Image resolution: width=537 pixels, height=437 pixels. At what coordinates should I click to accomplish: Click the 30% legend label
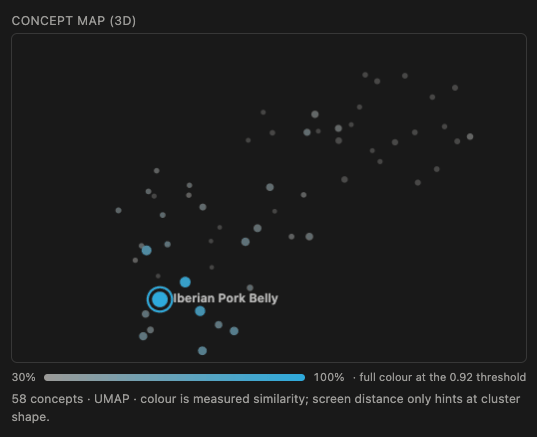pyautogui.click(x=23, y=377)
